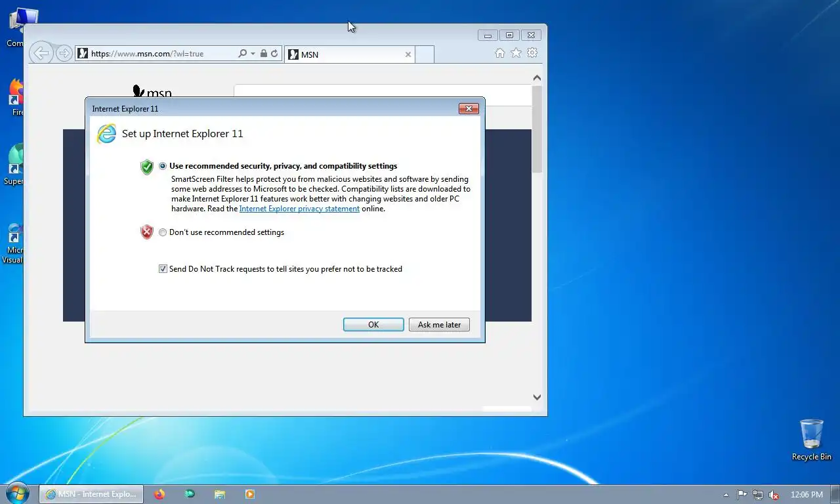Click the Recycle Bin desktop icon
The width and height of the screenshot is (840, 504).
811,440
